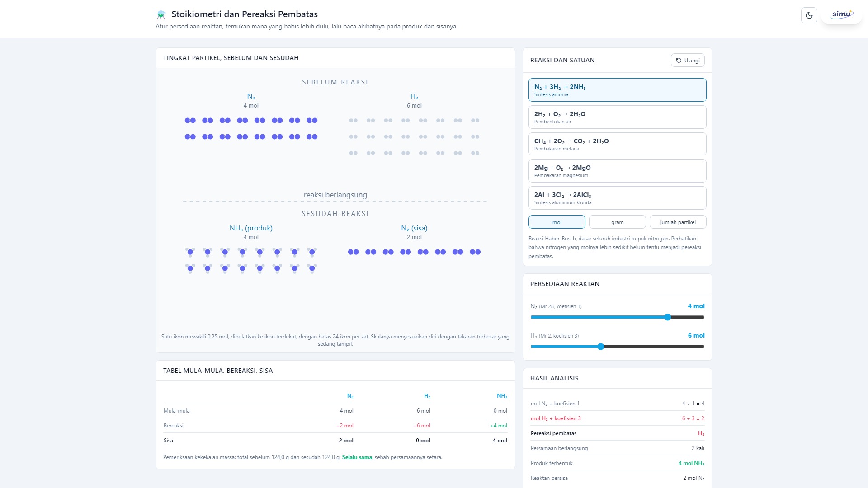This screenshot has height=488, width=868.
Task: Toggle dark mode moon icon
Action: click(809, 15)
